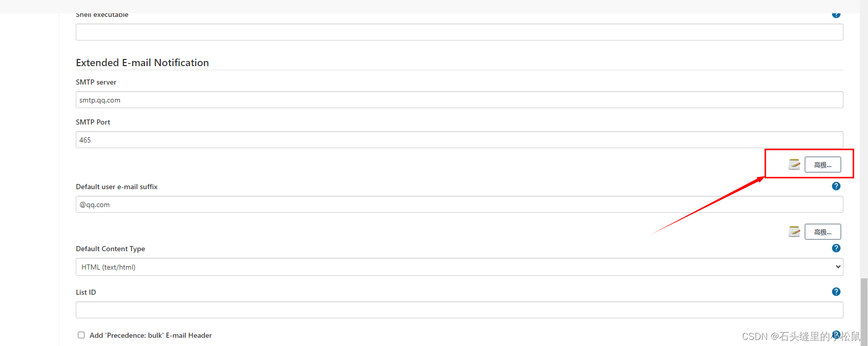
Task: Show help for Shell executable field
Action: (836, 15)
